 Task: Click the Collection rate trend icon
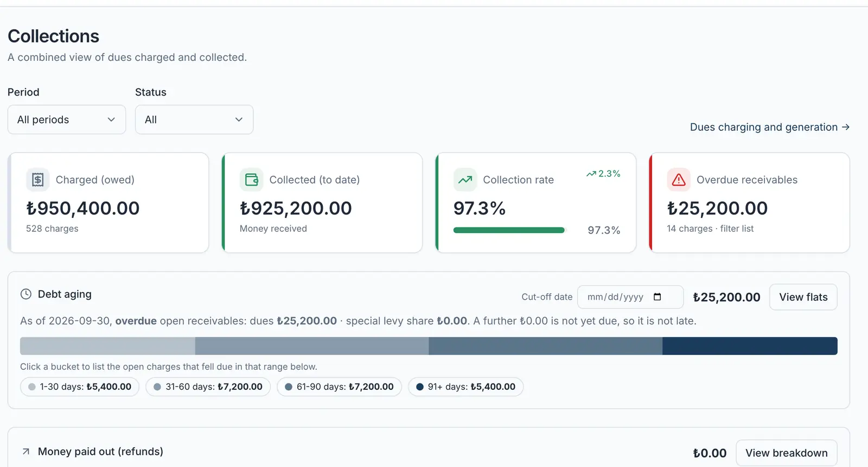[465, 180]
